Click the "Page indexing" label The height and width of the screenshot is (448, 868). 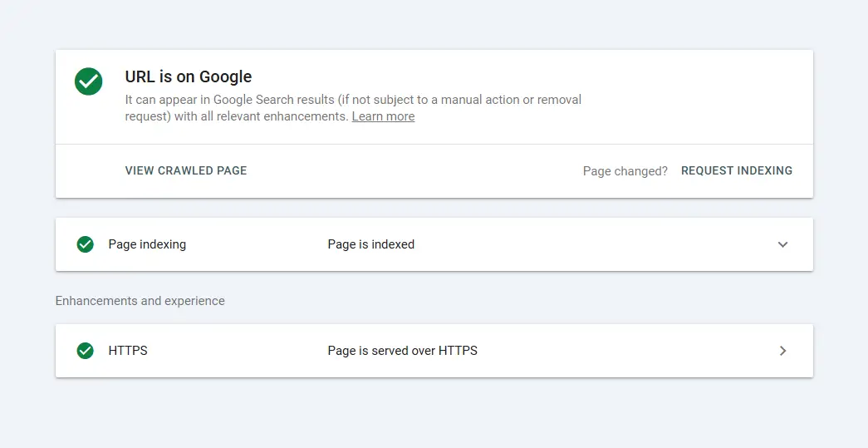(x=147, y=244)
